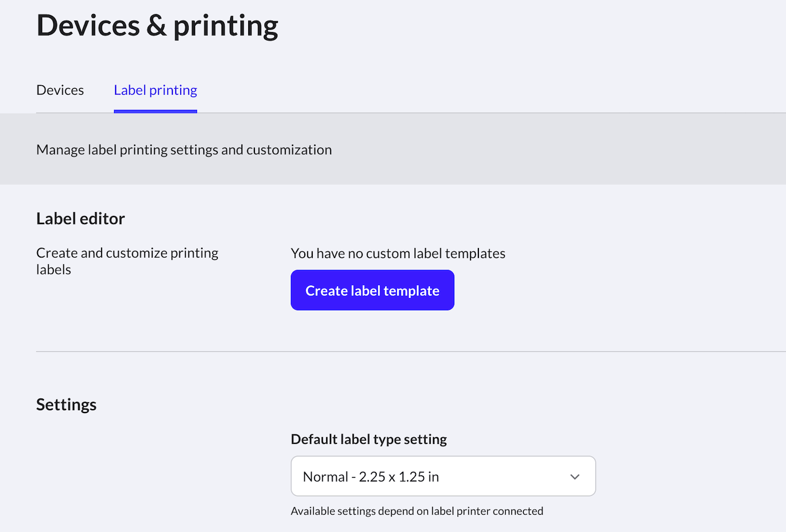Click 'Default label type setting' label
Viewport: 786px width, 532px height.
tap(369, 439)
